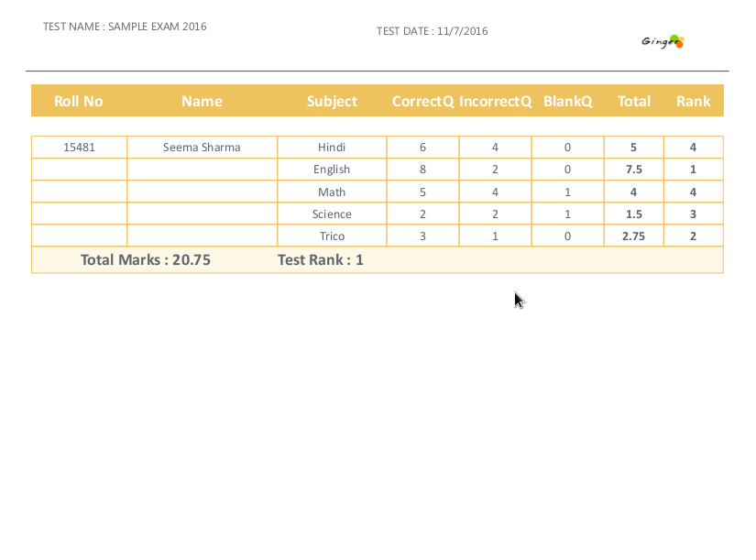Select the Roll No column header
The image size is (756, 560).
point(78,101)
